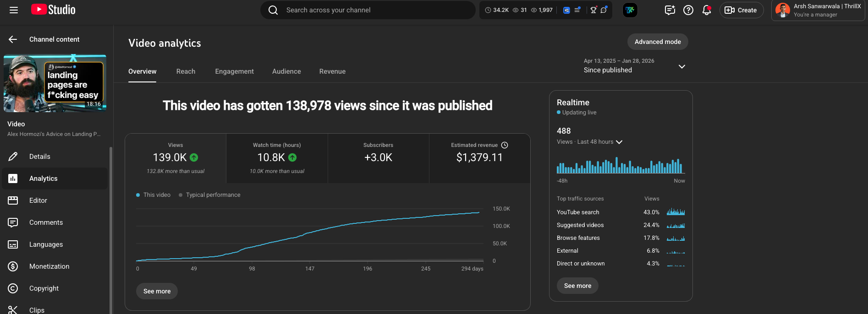Expand the Views Last 48 hours dropdown
This screenshot has width=868, height=314.
(619, 142)
